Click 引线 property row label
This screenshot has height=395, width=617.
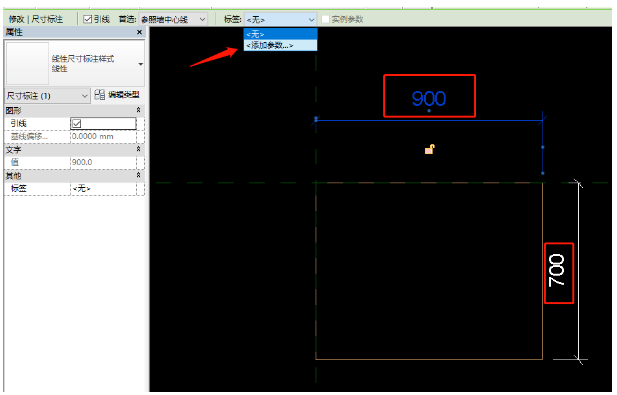point(18,124)
